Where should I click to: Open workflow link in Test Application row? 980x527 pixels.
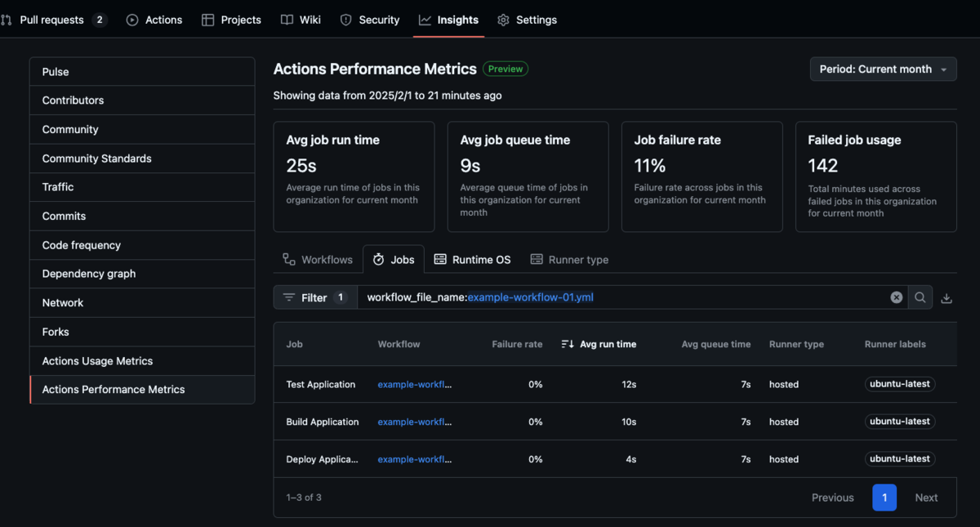pyautogui.click(x=414, y=384)
